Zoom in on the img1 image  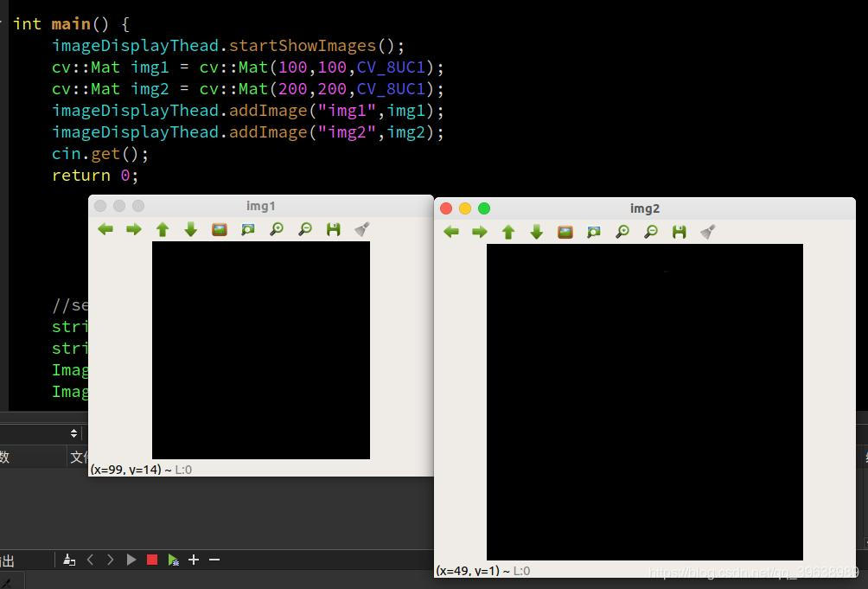[277, 229]
